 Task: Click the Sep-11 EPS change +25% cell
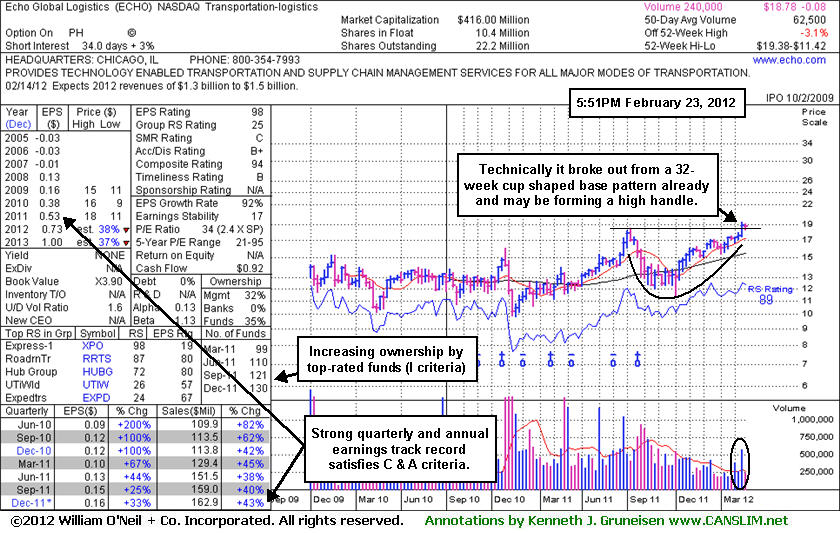click(x=137, y=490)
